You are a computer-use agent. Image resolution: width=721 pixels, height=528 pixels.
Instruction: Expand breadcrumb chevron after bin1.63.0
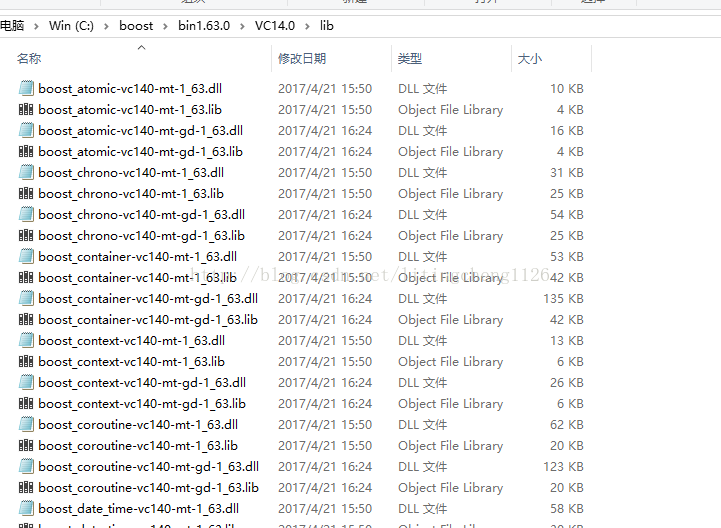[x=242, y=26]
